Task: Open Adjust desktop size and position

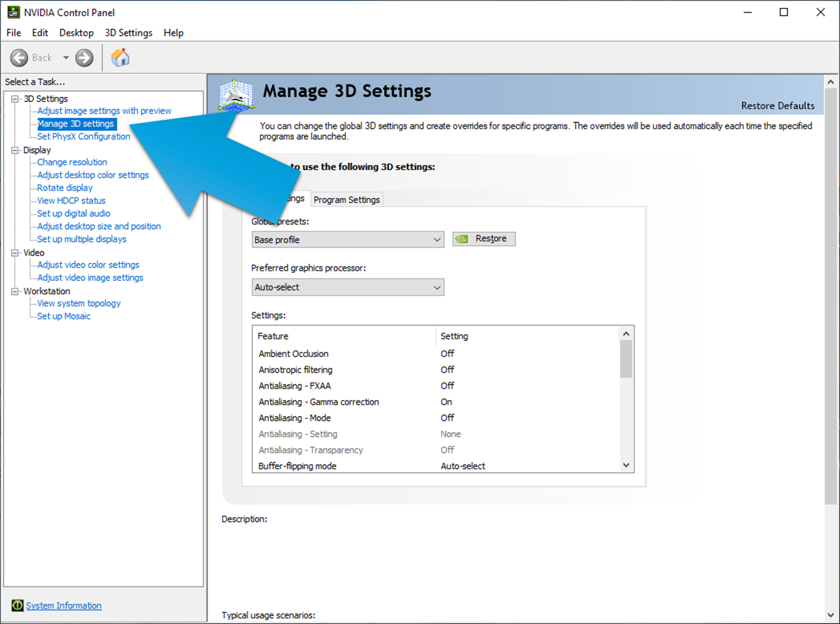Action: [x=99, y=226]
